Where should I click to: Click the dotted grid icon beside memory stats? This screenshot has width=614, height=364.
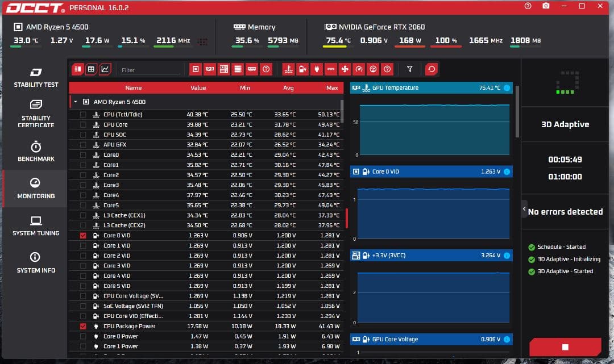pos(202,41)
